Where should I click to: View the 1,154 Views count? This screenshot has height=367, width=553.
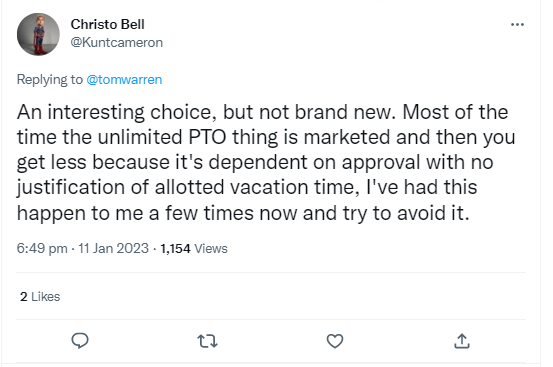[194, 249]
